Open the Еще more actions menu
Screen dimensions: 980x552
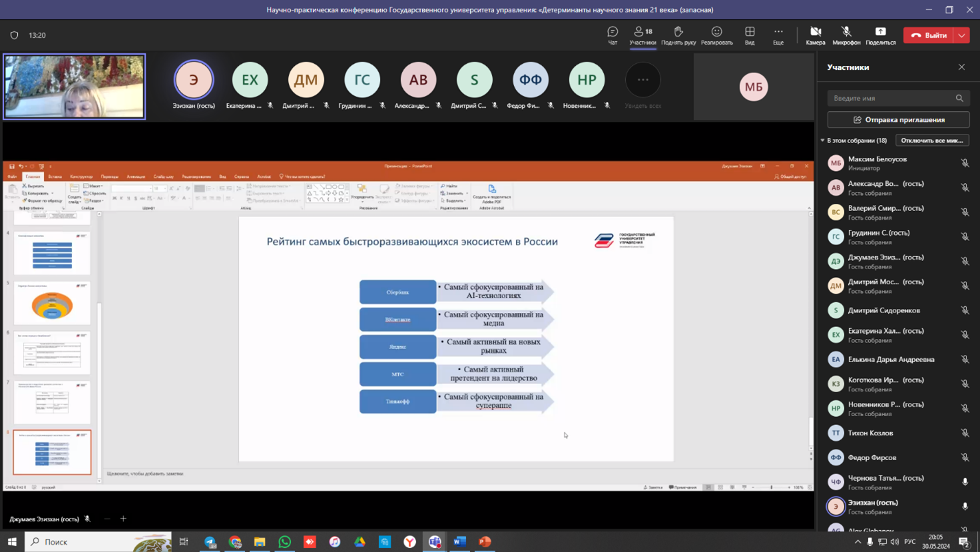pos(778,35)
